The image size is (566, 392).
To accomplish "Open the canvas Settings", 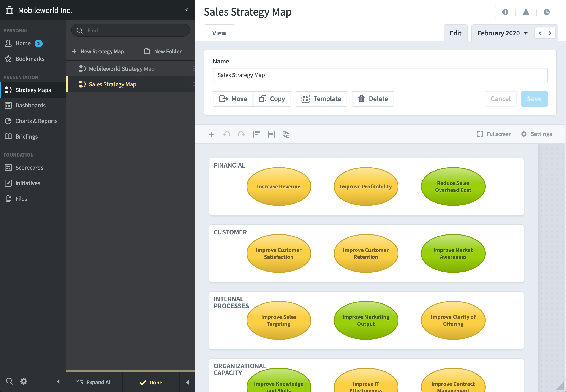I will click(536, 134).
